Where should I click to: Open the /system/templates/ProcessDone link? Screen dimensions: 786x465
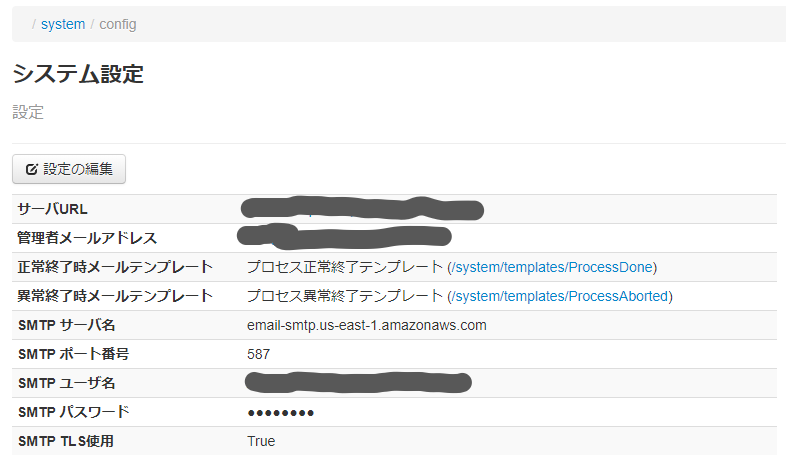pyautogui.click(x=553, y=267)
